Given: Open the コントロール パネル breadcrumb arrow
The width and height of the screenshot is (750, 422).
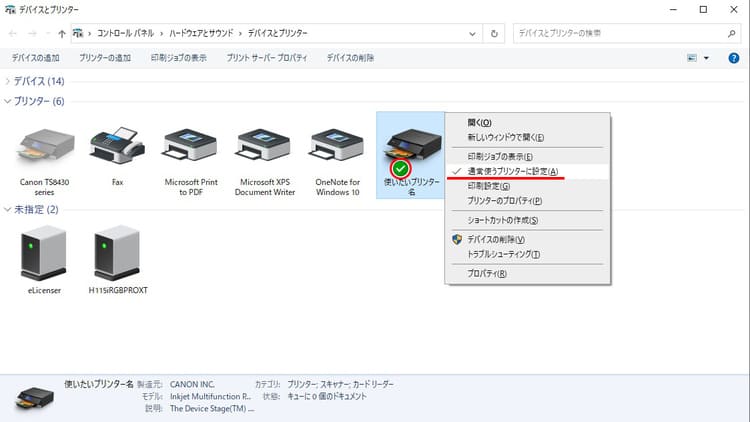Looking at the screenshot, I should coord(161,33).
